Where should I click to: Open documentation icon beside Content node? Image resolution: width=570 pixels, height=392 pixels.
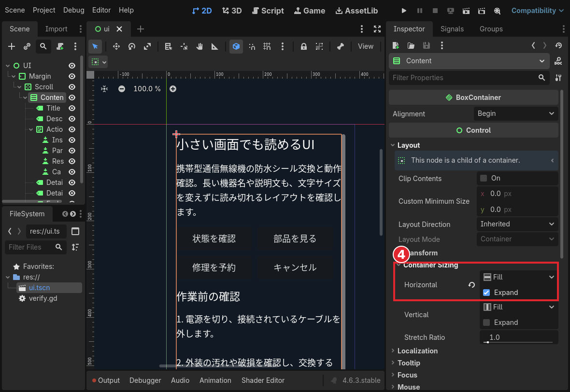point(558,61)
